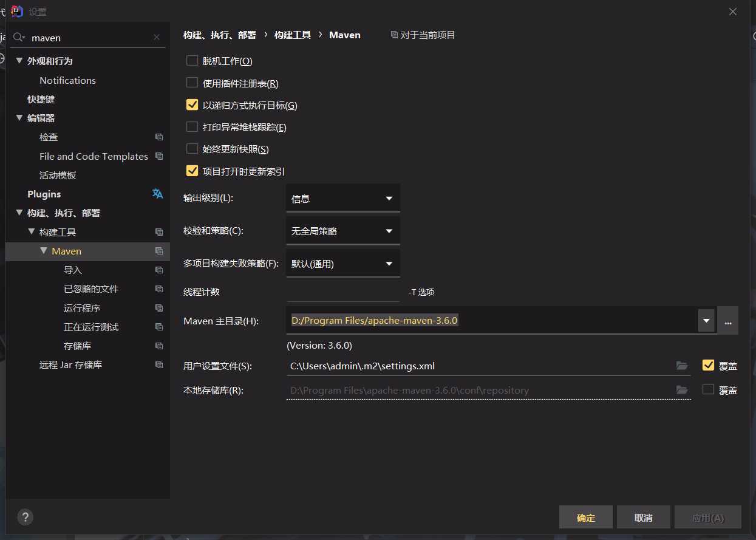
Task: Select 正在运行测试 under Maven
Action: [91, 327]
